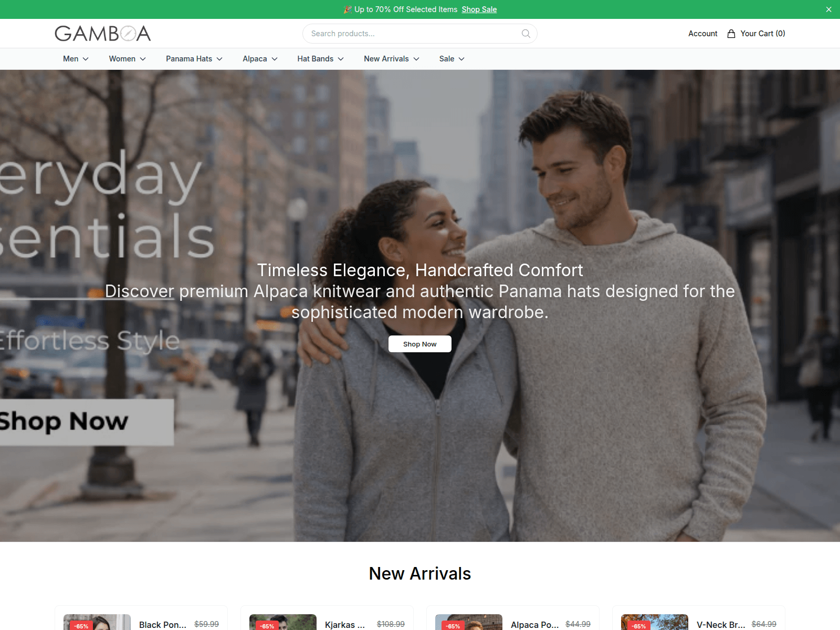Open the Alpaca menu
The height and width of the screenshot is (630, 840).
click(260, 59)
